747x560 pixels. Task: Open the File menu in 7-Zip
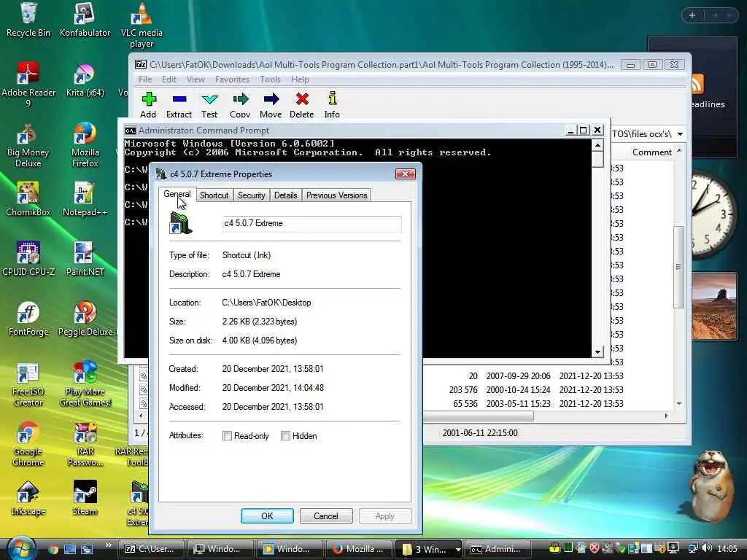[x=145, y=79]
